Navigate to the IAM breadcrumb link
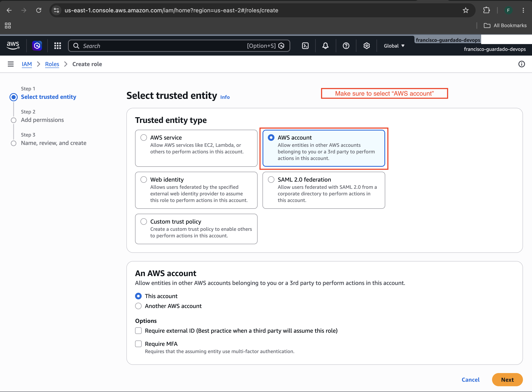Screen dimensions: 532x392 tap(27, 64)
